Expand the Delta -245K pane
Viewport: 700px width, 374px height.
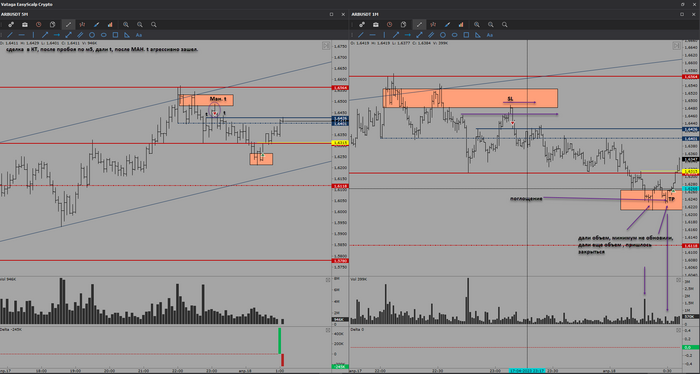pyautogui.click(x=328, y=330)
